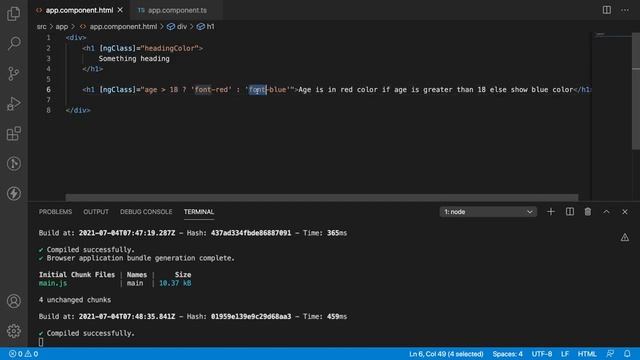Click '10.37 kB' size in terminal
The image size is (640, 360).
[175, 283]
